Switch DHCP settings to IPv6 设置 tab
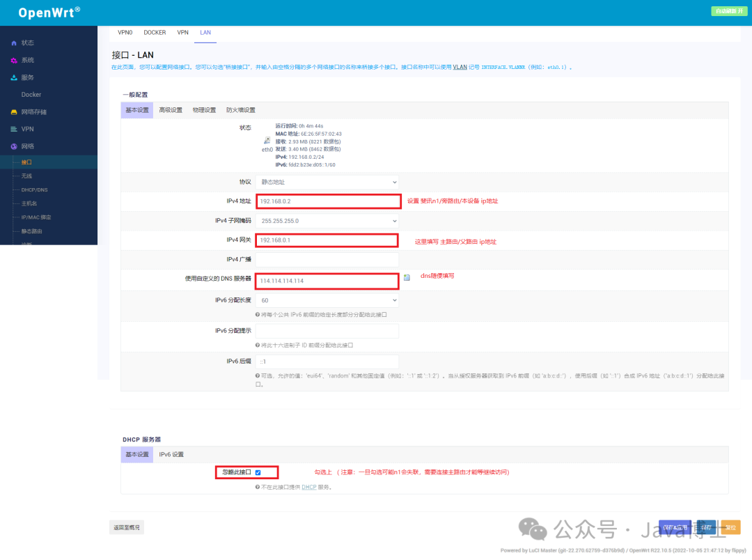The image size is (752, 560). pos(171,453)
